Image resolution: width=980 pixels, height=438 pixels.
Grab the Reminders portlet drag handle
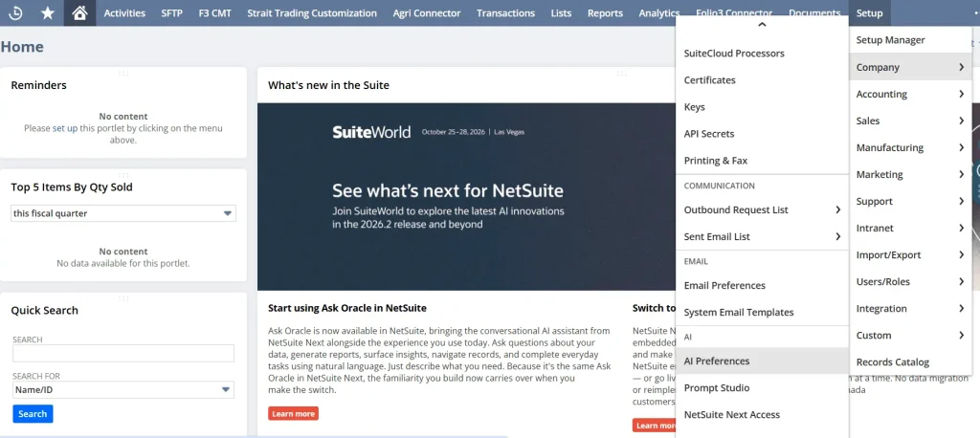click(x=123, y=73)
